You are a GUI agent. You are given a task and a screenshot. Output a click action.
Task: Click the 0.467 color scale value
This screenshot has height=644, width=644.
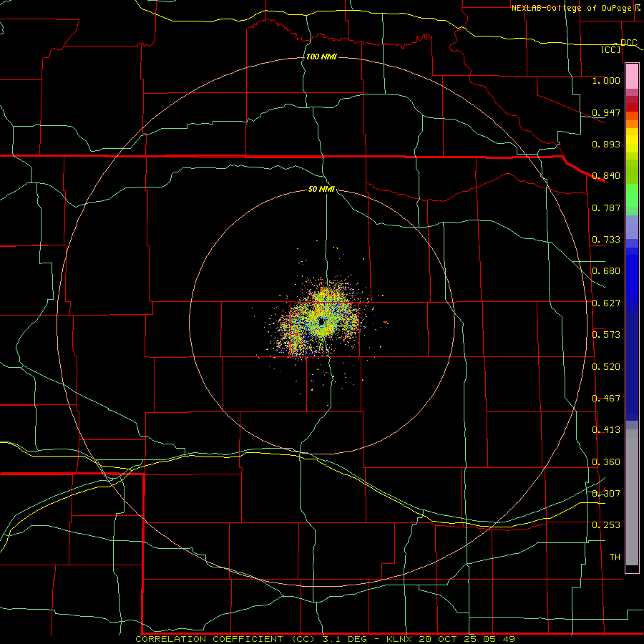tap(606, 399)
